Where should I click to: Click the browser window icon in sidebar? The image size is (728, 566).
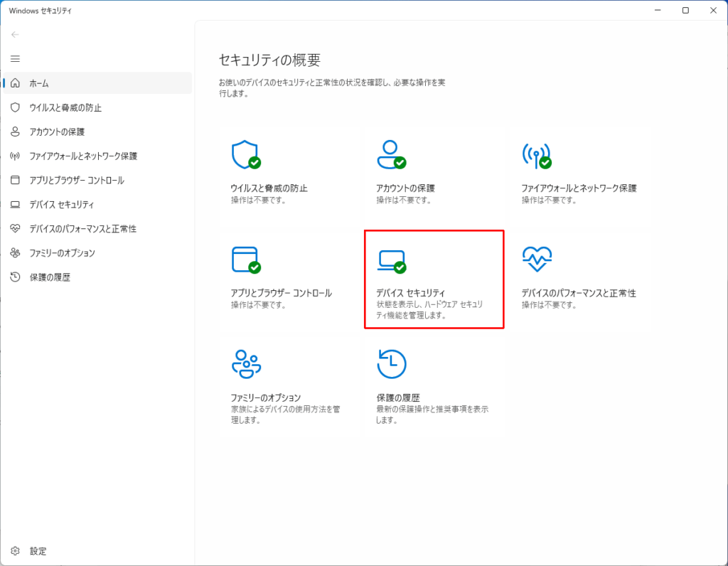16,180
